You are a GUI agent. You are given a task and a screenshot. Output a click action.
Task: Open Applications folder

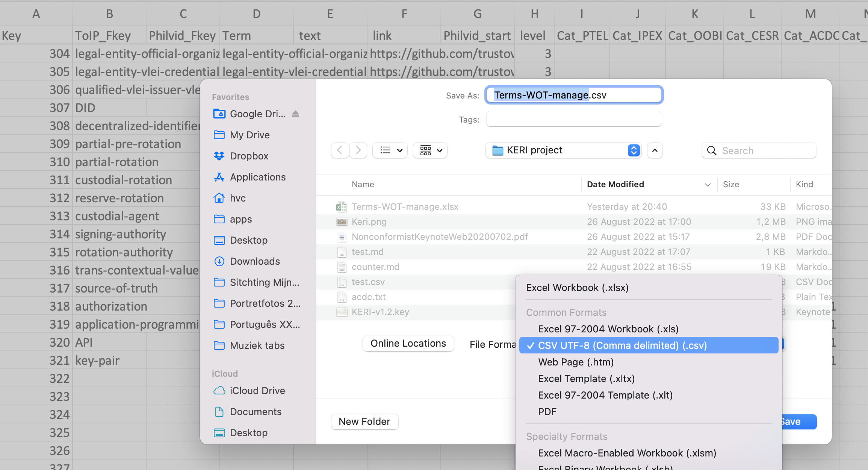click(x=258, y=177)
